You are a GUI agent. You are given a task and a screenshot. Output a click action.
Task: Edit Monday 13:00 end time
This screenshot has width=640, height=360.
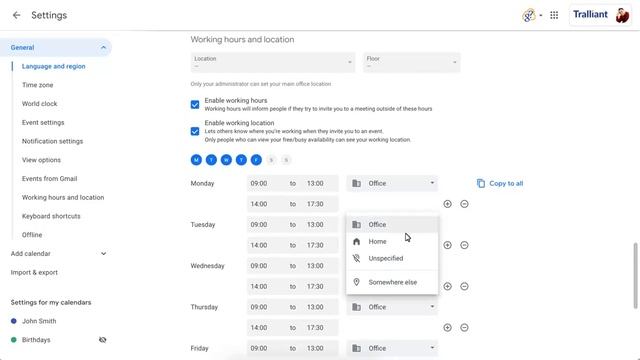click(x=315, y=183)
